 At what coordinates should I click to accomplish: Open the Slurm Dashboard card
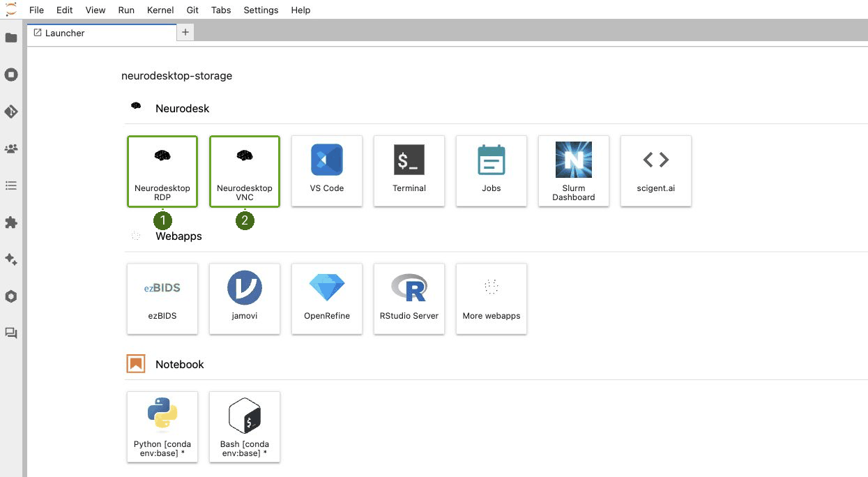574,171
